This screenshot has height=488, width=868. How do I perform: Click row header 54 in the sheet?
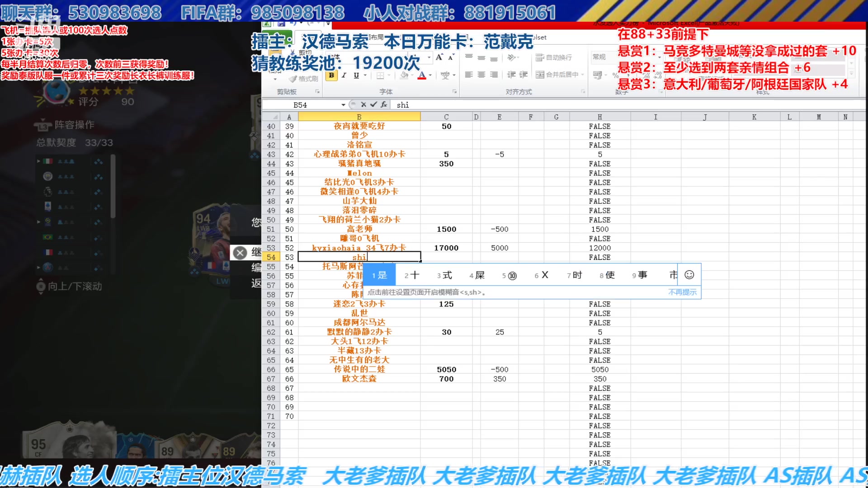(271, 257)
